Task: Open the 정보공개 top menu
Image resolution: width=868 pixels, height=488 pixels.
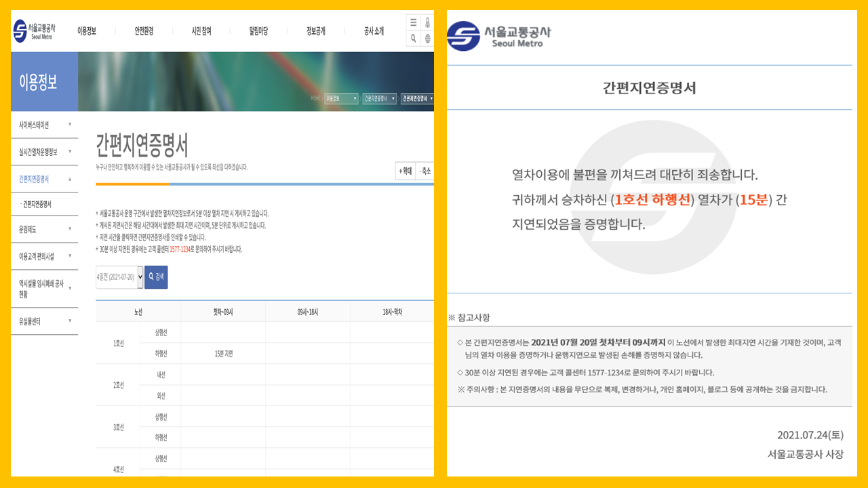Action: 316,31
